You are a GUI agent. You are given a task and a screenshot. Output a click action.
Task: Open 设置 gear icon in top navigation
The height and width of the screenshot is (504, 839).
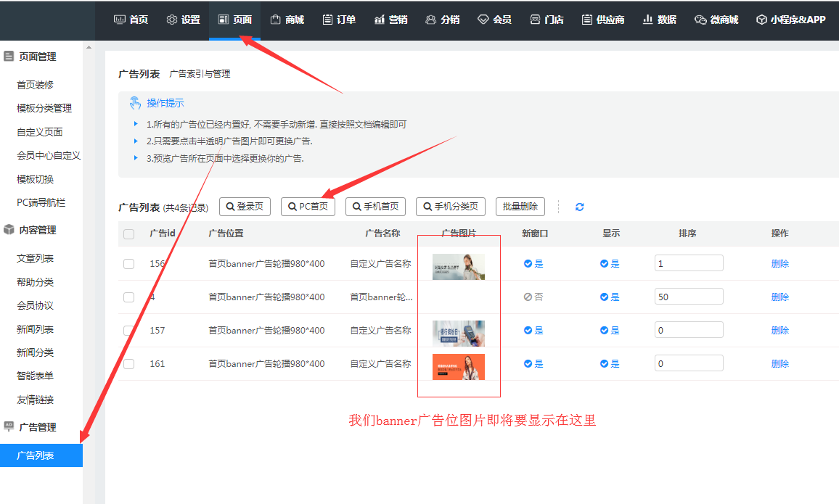click(x=172, y=20)
